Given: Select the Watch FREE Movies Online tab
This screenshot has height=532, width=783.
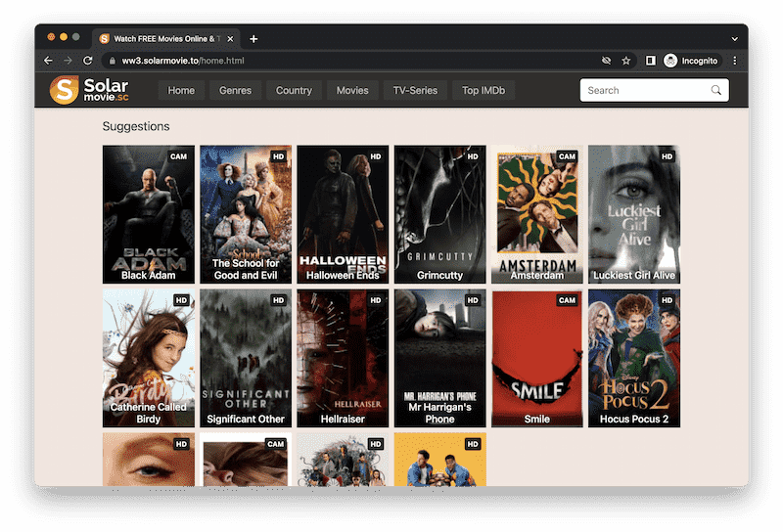Looking at the screenshot, I should coord(166,39).
